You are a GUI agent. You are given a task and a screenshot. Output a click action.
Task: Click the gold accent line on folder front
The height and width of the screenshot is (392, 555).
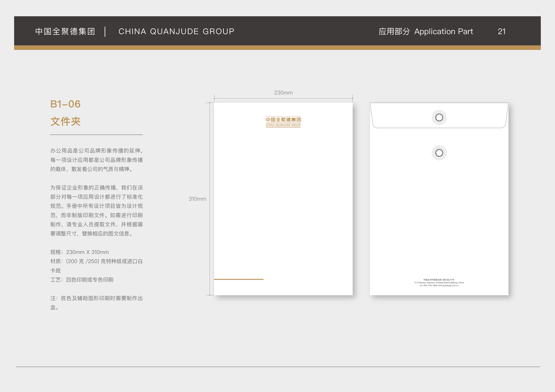[239, 279]
